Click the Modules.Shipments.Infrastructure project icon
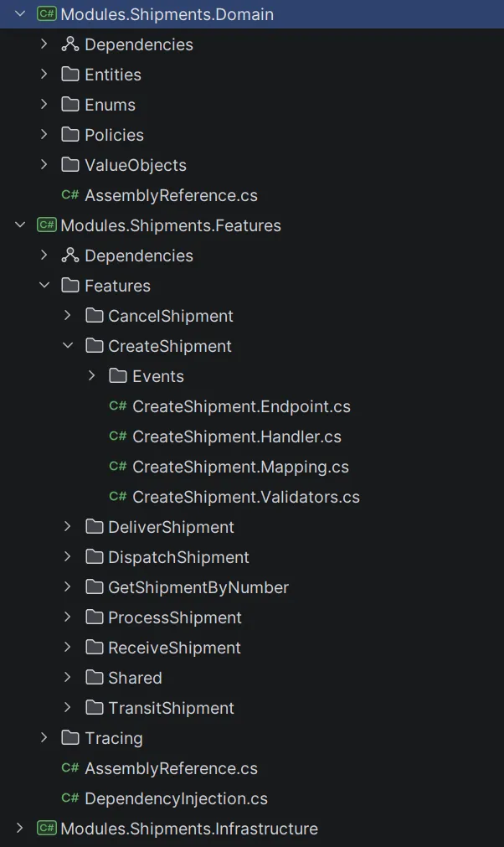504x847 pixels. coord(47,829)
